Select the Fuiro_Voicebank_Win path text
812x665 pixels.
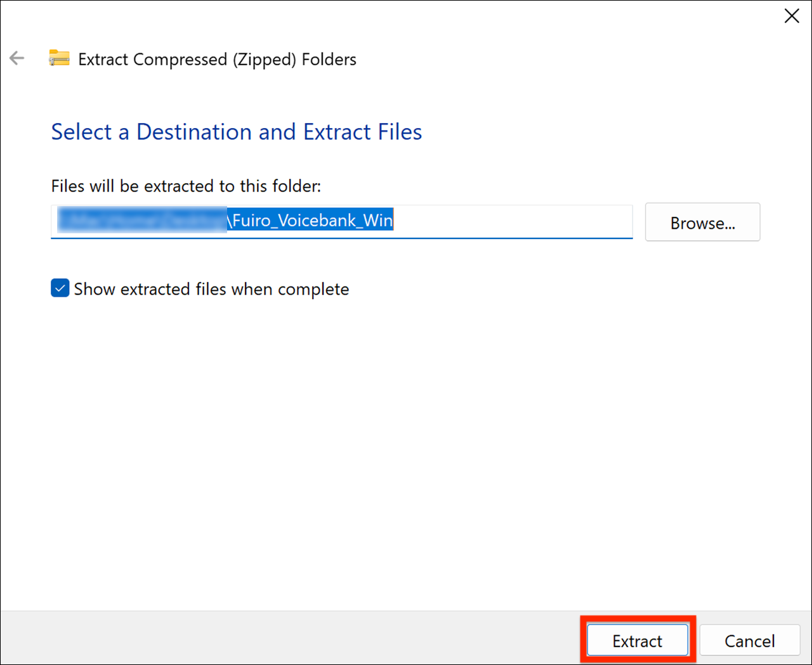310,220
